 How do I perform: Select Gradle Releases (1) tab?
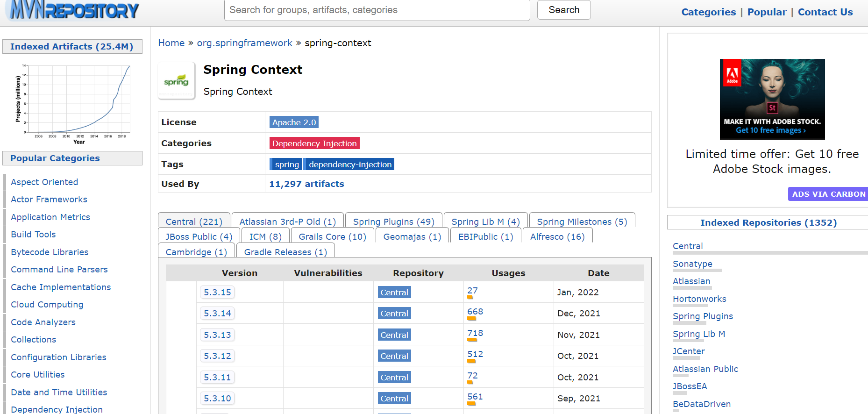(x=285, y=252)
